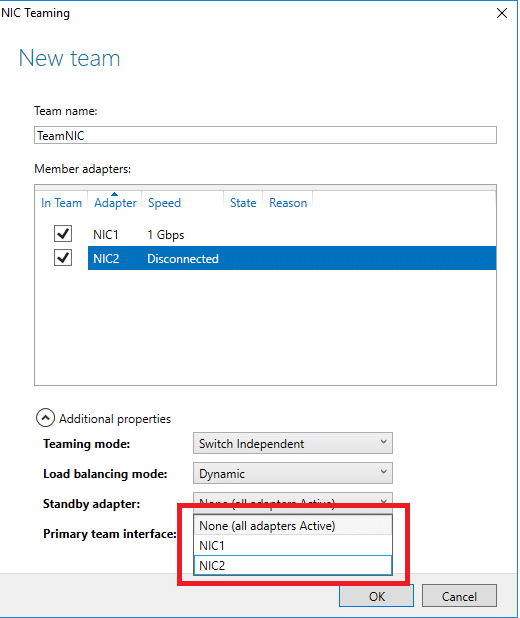Choose NIC2 in the standby list
Viewport: 520px width, 618px height.
pos(293,566)
